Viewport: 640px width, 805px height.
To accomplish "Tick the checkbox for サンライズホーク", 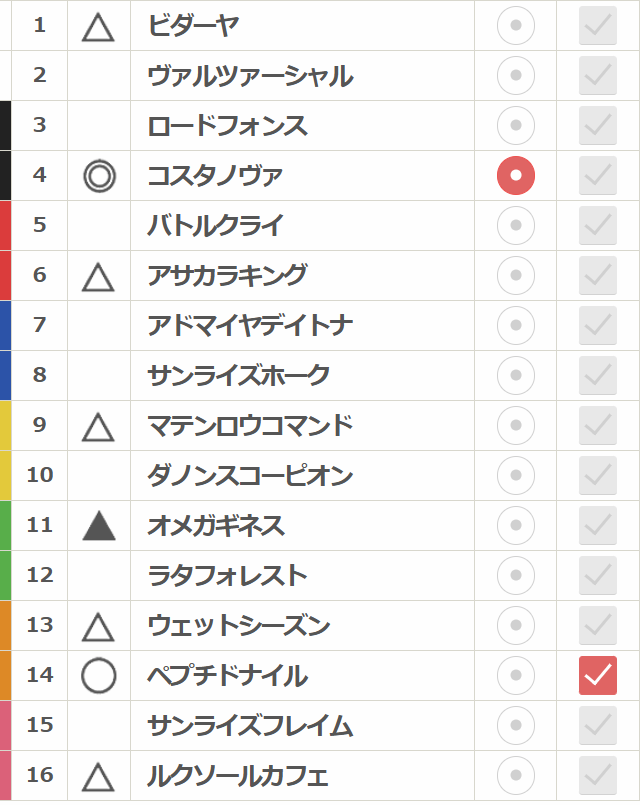I will point(598,376).
